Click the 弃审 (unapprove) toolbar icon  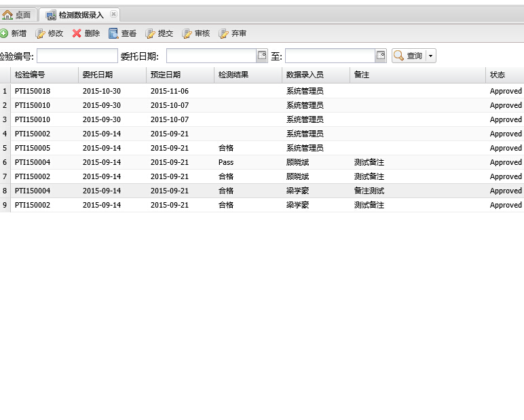[224, 33]
